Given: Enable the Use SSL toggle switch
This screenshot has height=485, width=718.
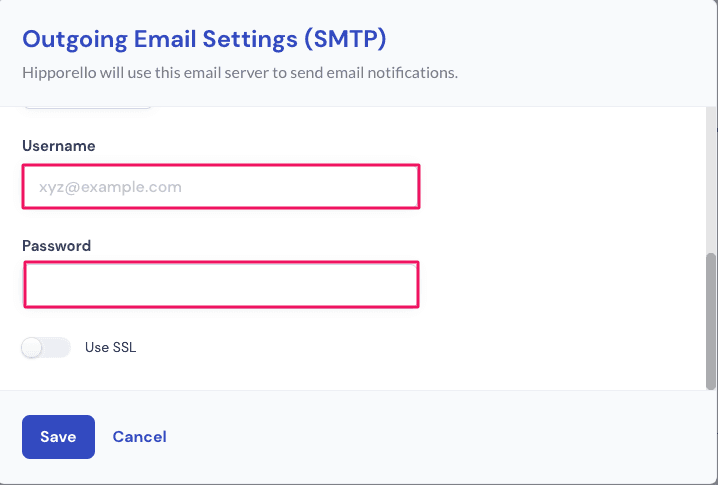Looking at the screenshot, I should coord(46,348).
